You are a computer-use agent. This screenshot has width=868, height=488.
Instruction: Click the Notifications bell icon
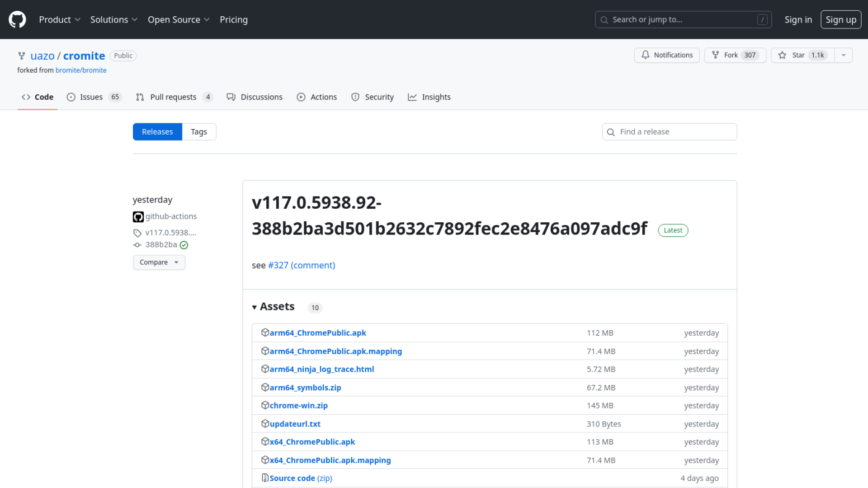pyautogui.click(x=646, y=55)
